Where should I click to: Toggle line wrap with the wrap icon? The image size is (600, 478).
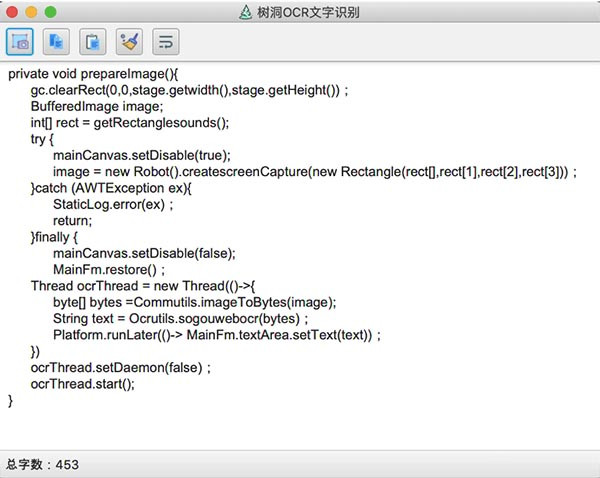(165, 42)
